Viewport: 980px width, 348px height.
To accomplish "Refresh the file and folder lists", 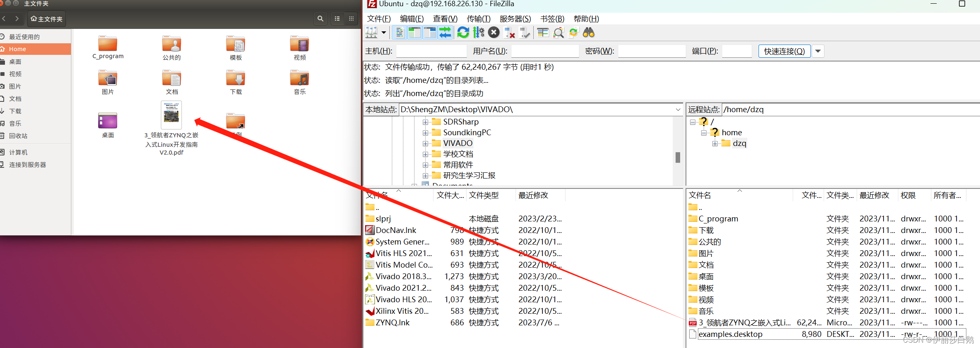I will tap(463, 33).
